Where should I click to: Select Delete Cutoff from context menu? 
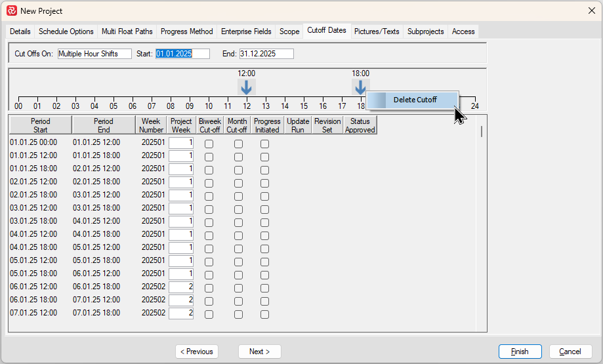[x=415, y=100]
